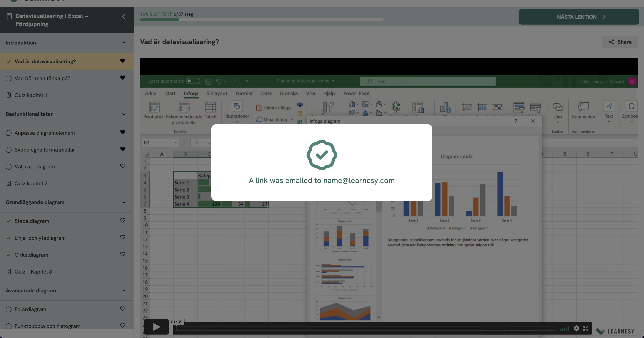Click Mina tillägg in the ribbon
Image resolution: width=644 pixels, height=338 pixels.
pos(275,120)
